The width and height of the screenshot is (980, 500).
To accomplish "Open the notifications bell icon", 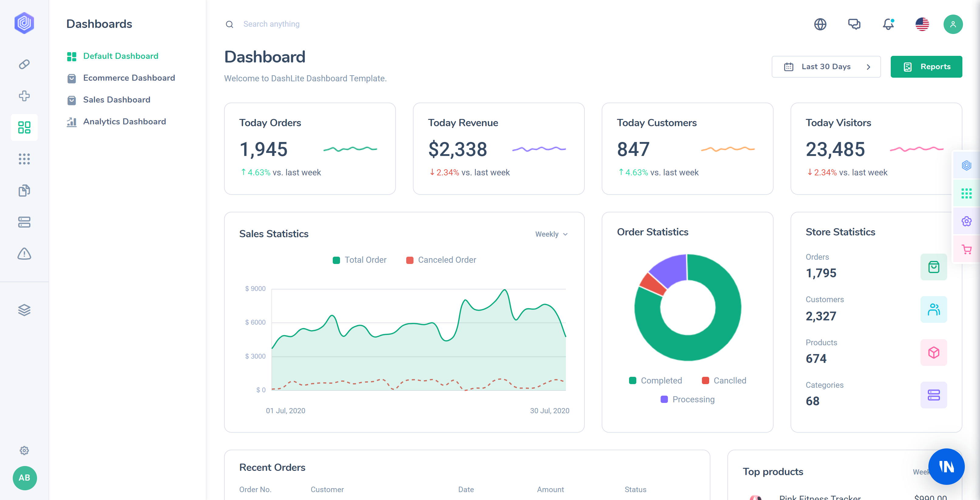I will tap(888, 24).
